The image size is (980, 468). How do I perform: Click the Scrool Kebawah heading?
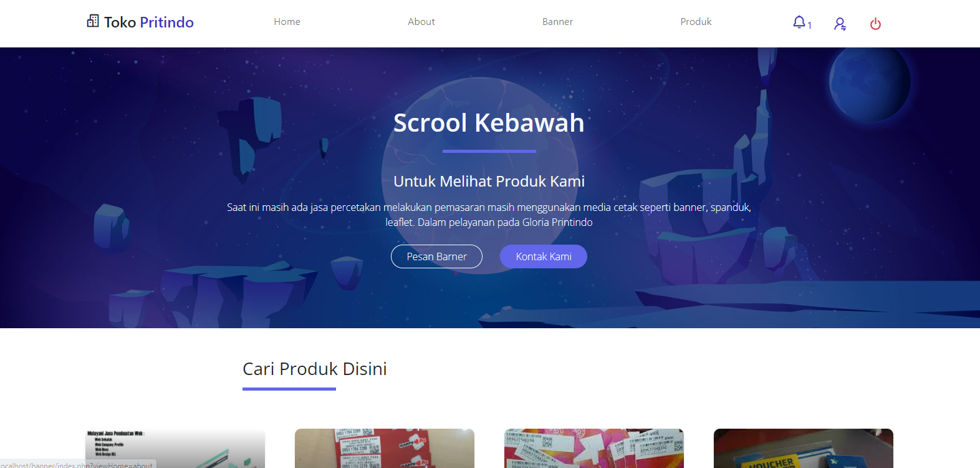[x=489, y=123]
